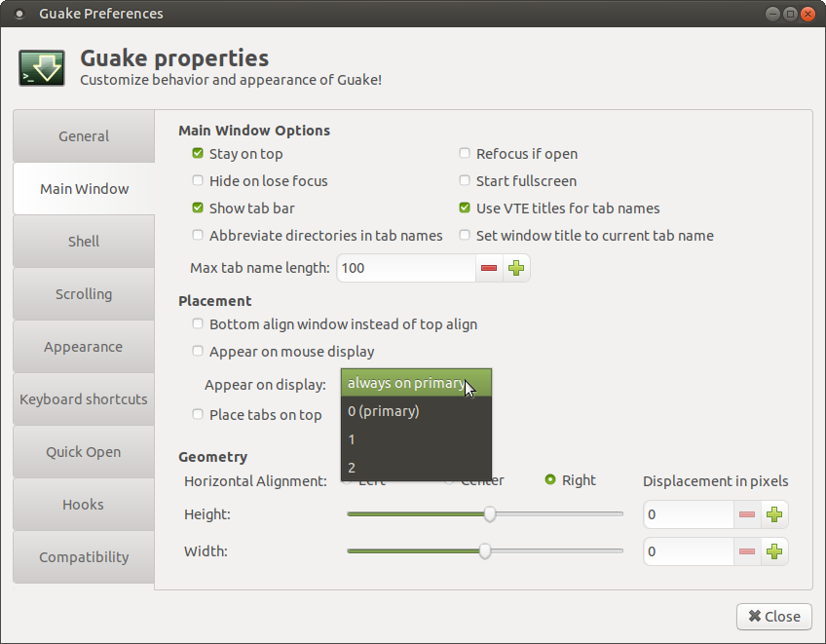Enable Set window title to current tab name

pyautogui.click(x=465, y=235)
